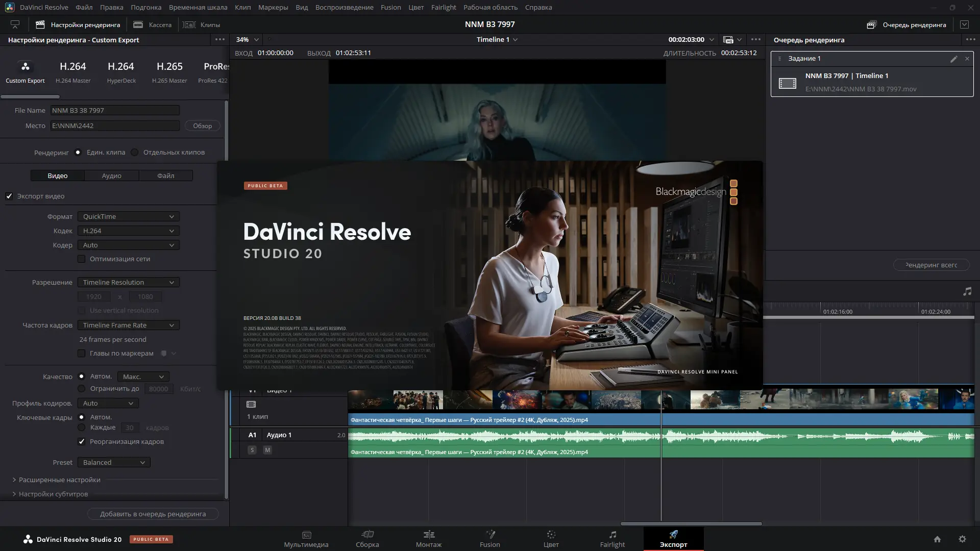Screen dimensions: 980x551
Task: Open Project Settings gear icon
Action: coord(962,539)
